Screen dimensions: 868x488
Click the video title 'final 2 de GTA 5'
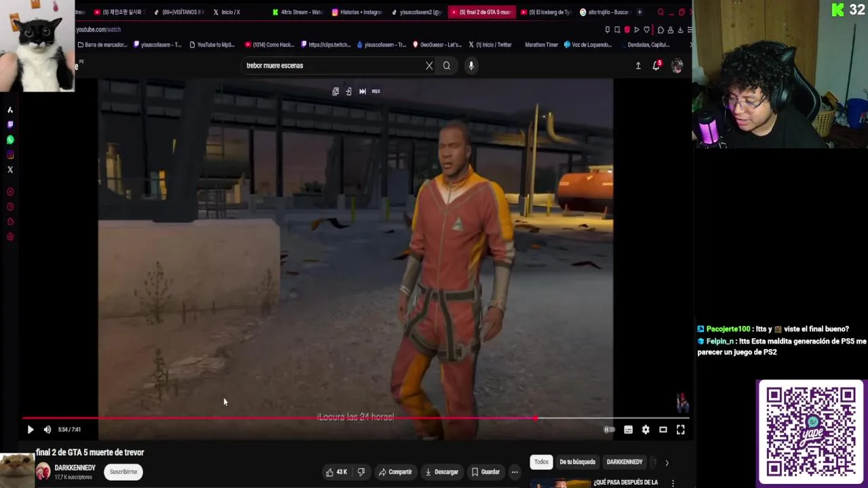click(90, 452)
